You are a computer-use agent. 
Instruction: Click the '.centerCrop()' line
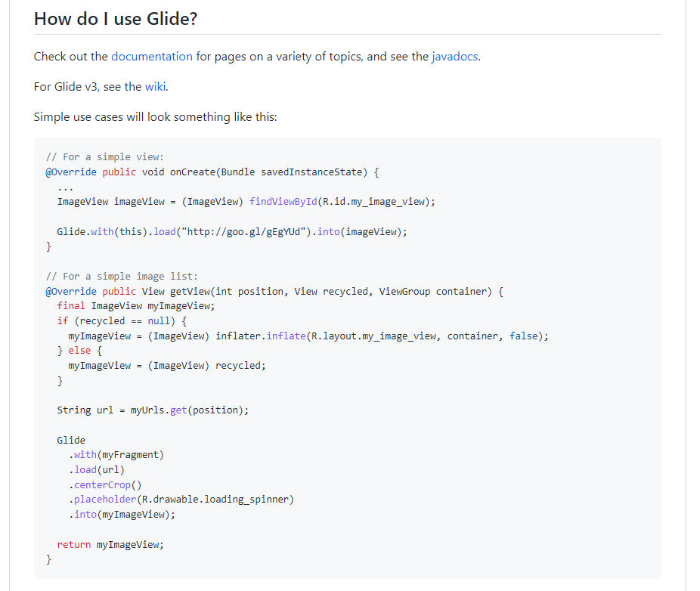[105, 485]
